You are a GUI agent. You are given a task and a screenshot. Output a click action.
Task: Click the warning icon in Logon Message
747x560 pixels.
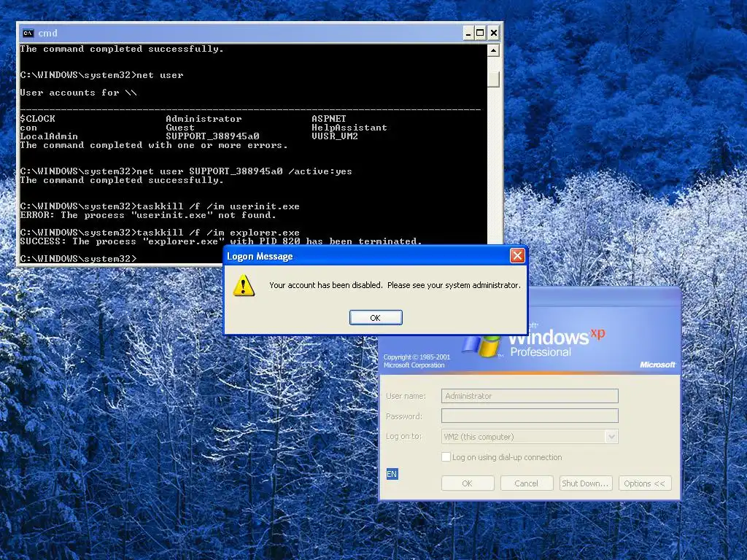coord(244,285)
